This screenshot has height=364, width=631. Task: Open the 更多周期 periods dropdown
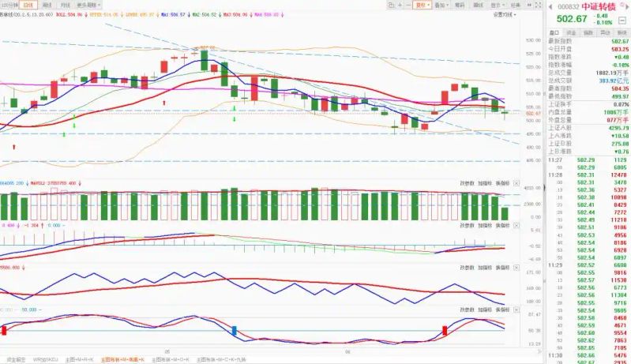[x=88, y=5]
